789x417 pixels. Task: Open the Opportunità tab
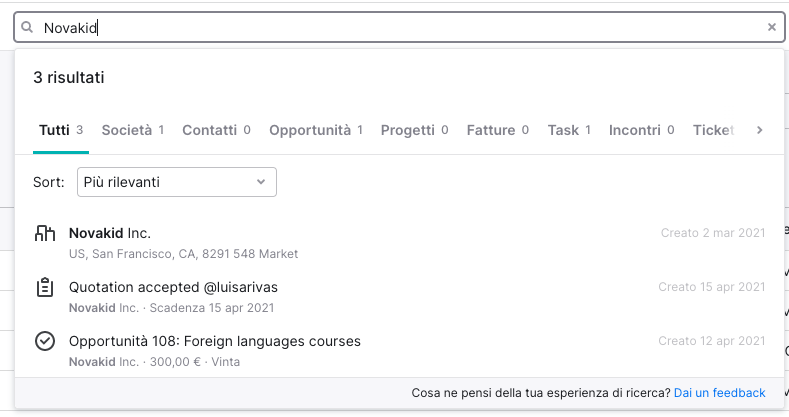(316, 130)
